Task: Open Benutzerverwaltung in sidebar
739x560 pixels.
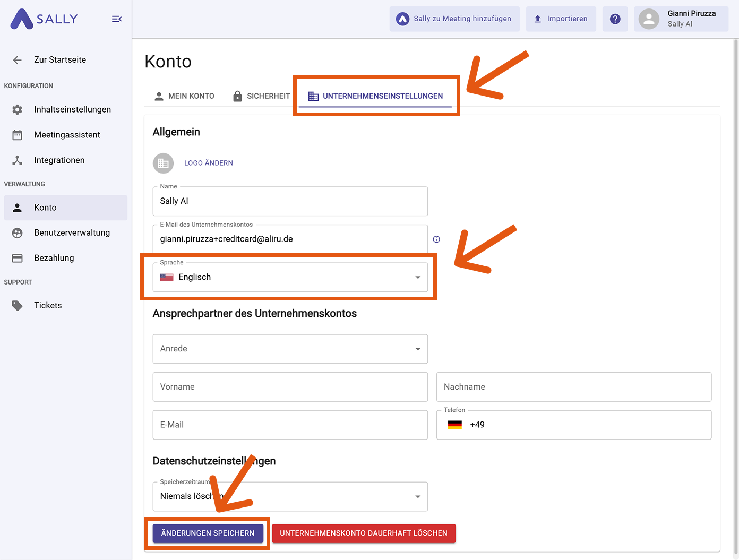Action: pos(66,232)
